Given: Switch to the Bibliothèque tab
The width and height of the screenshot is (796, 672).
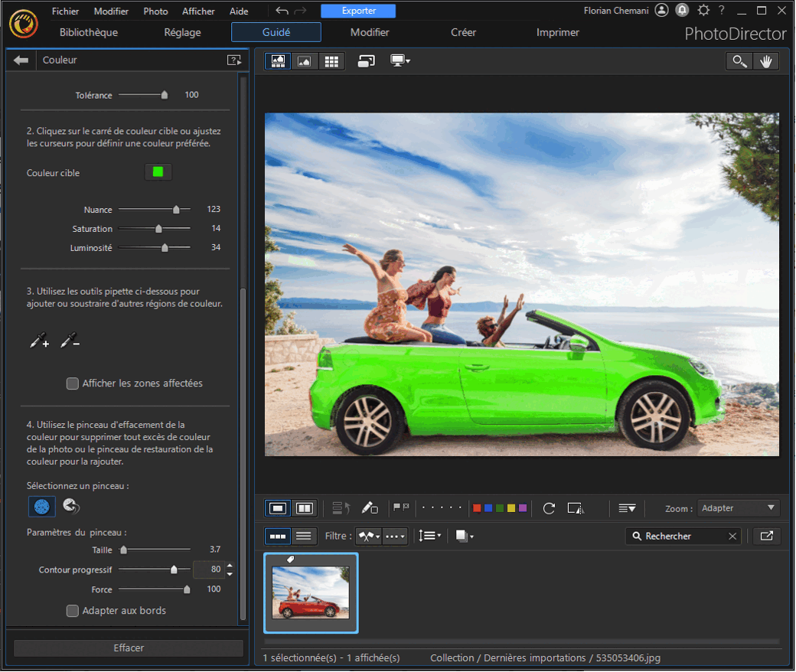Looking at the screenshot, I should click(x=88, y=32).
